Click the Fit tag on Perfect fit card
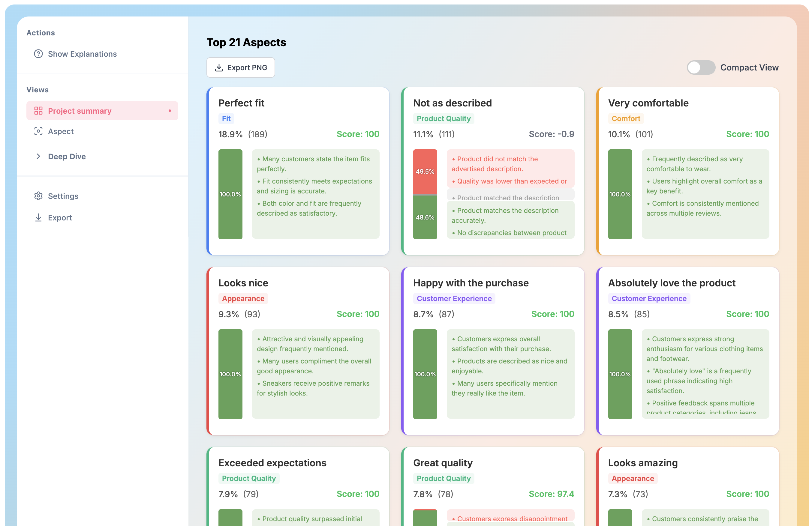Image resolution: width=812 pixels, height=526 pixels. click(x=226, y=119)
